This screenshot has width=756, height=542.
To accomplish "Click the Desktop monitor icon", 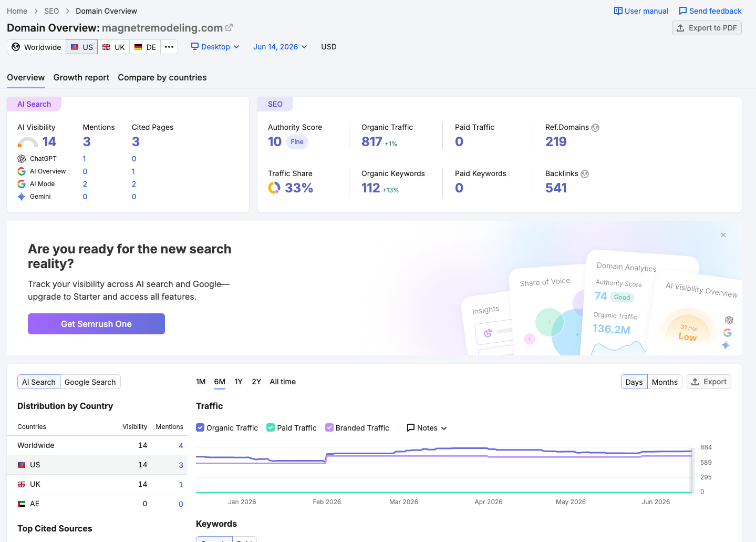I will point(195,46).
